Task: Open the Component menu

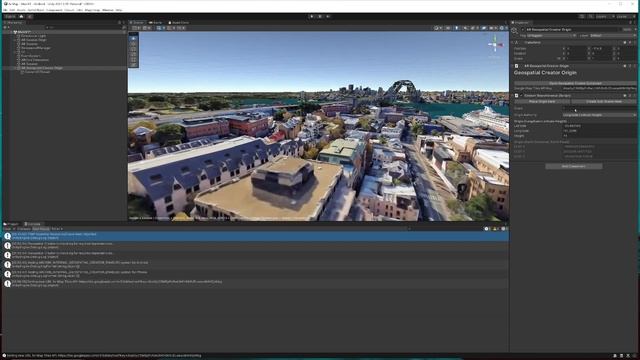Action: 54,10
